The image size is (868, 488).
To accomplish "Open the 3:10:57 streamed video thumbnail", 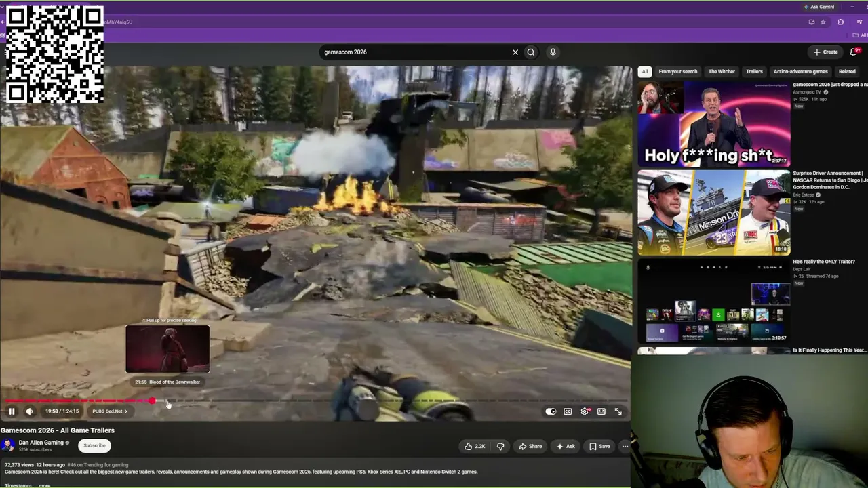I will pyautogui.click(x=714, y=300).
